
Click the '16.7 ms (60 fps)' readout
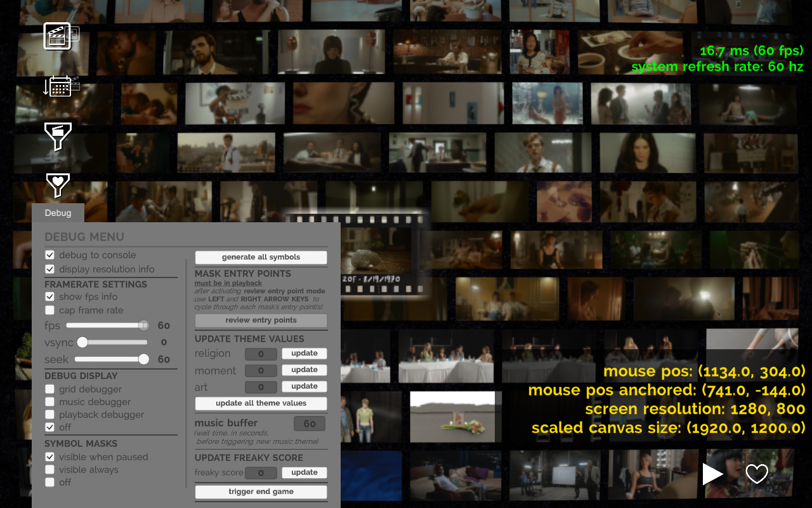[752, 51]
